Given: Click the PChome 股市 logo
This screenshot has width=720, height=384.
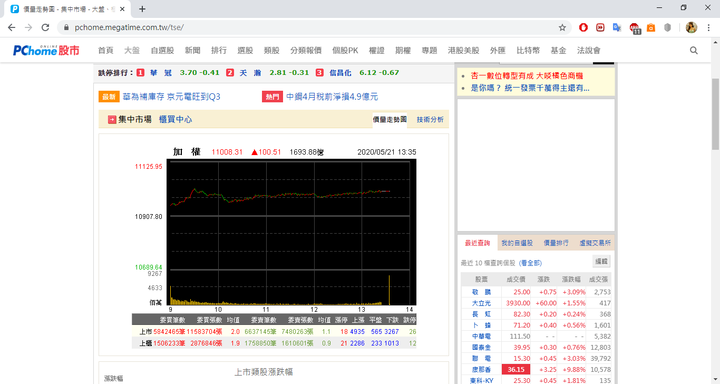Looking at the screenshot, I should click(x=46, y=50).
